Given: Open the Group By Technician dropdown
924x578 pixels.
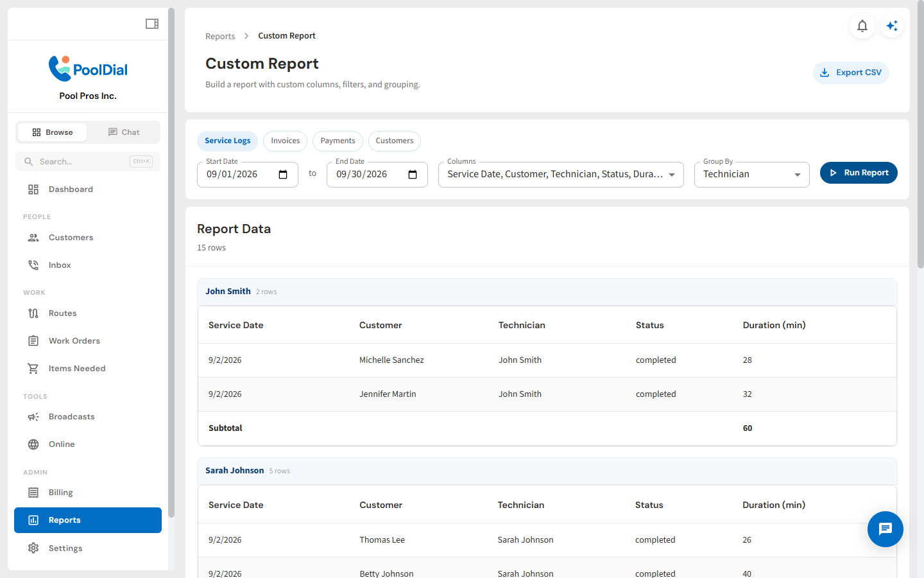Looking at the screenshot, I should tap(752, 175).
